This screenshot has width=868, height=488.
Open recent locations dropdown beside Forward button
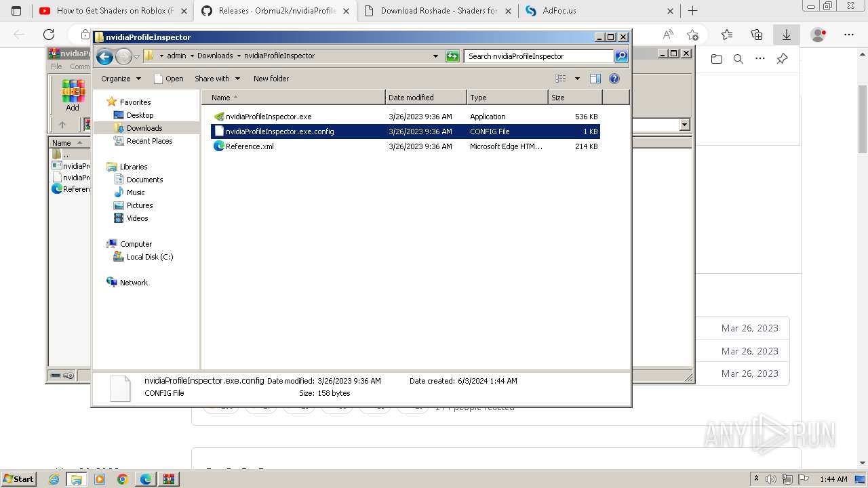pyautogui.click(x=136, y=56)
